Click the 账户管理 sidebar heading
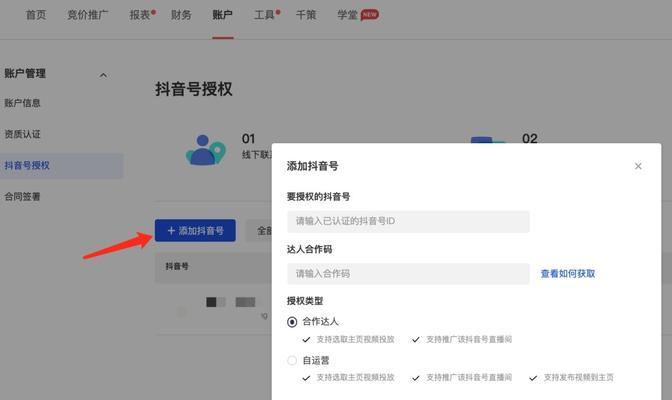 click(x=25, y=73)
